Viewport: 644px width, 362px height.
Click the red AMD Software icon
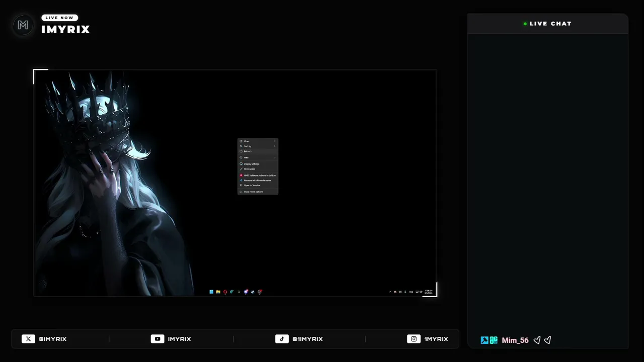[242, 175]
